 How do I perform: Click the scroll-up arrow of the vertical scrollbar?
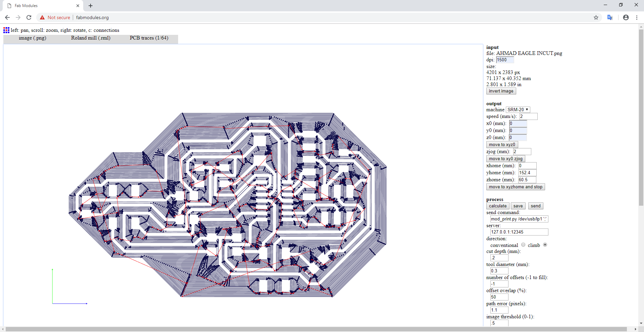(641, 26)
